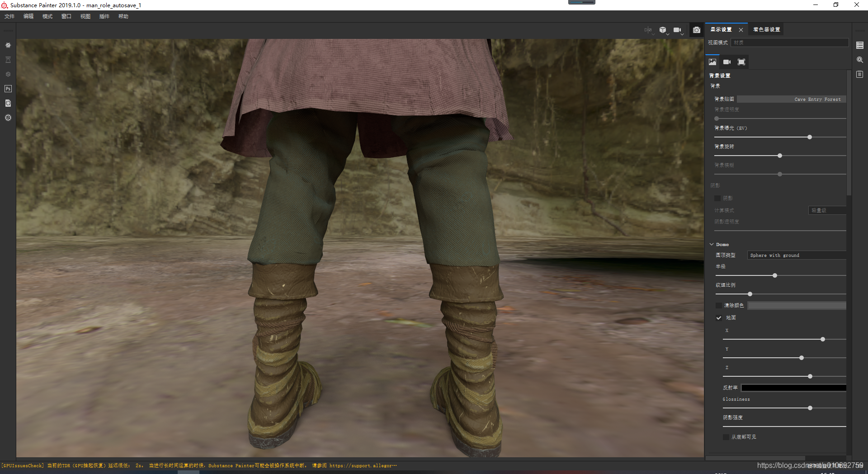Screen dimensions: 868x474
Task: Click the settings panel vertical scrollbar
Action: click(x=849, y=133)
